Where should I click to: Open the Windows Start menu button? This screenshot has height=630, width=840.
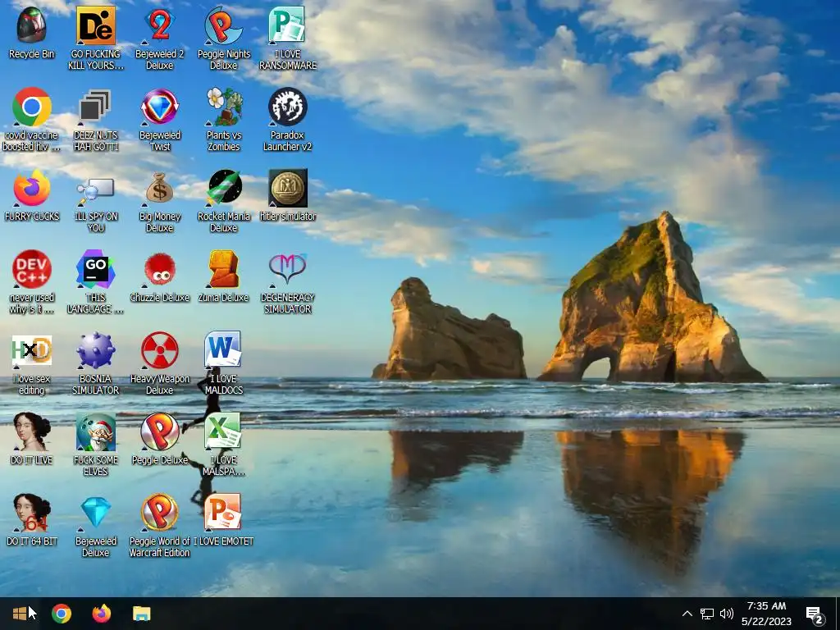(x=20, y=614)
